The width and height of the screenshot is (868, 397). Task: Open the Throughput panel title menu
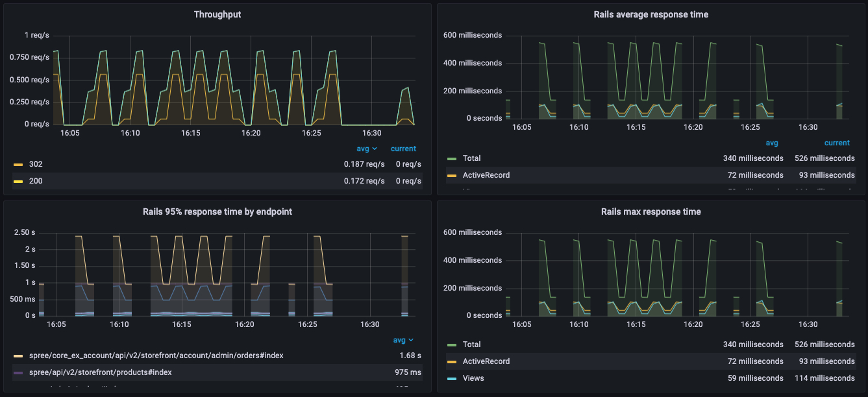[217, 14]
